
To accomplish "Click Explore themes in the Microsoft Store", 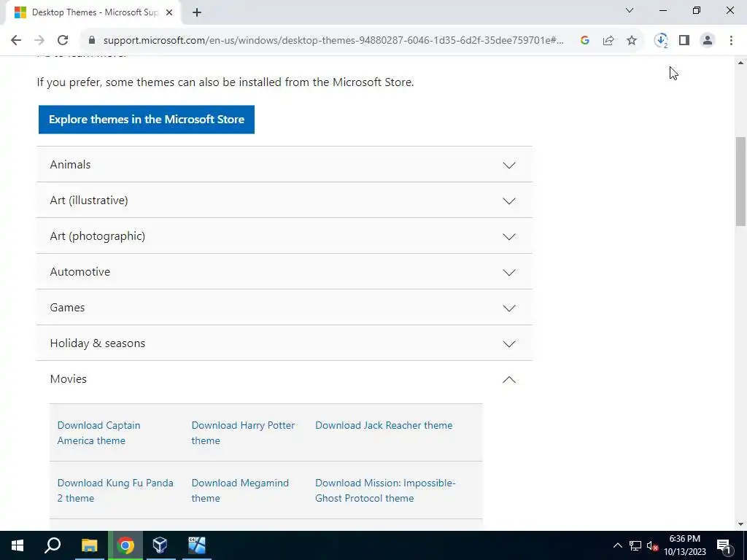I will [x=146, y=120].
